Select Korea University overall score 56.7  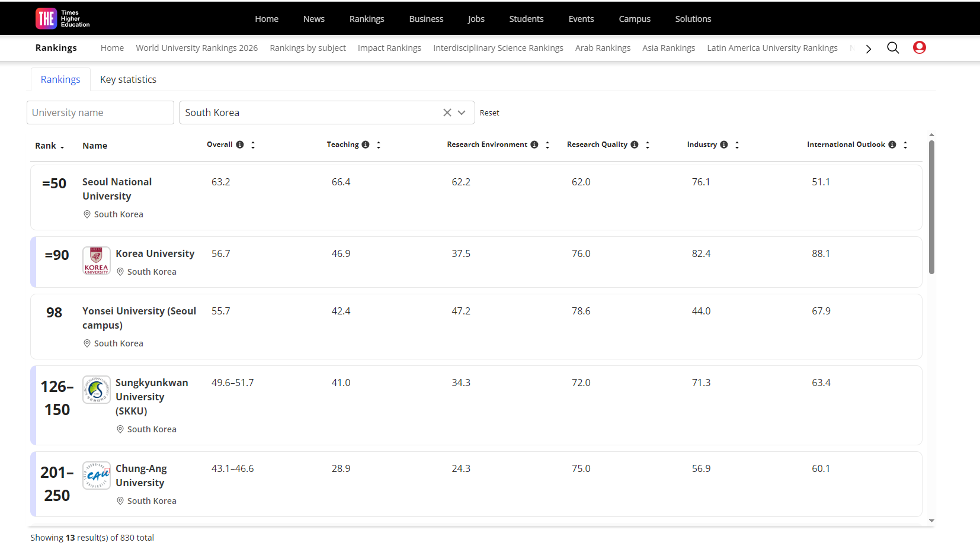coord(221,253)
